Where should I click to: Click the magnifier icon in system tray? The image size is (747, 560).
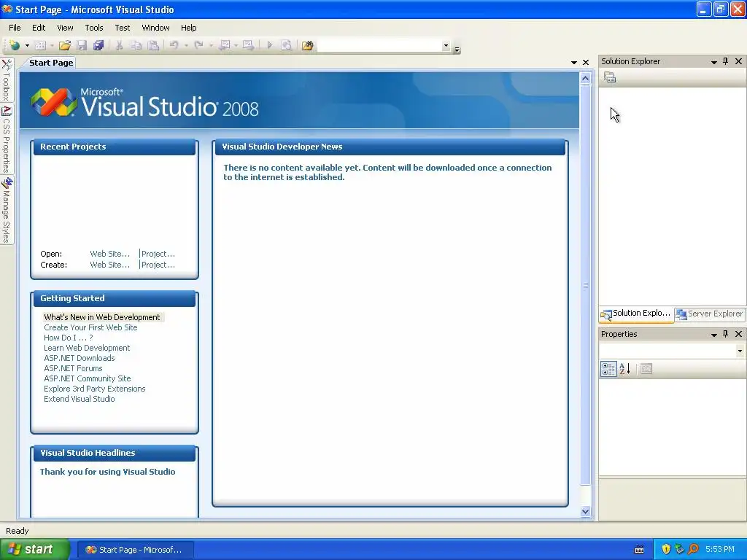[694, 549]
